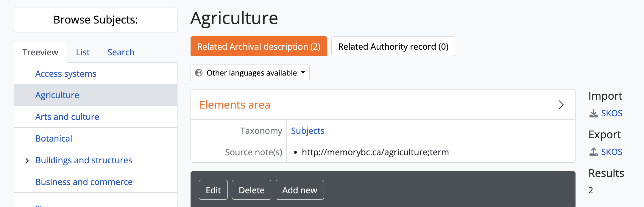Image resolution: width=644 pixels, height=207 pixels.
Task: Open the Subjects taxonomy link
Action: point(308,131)
